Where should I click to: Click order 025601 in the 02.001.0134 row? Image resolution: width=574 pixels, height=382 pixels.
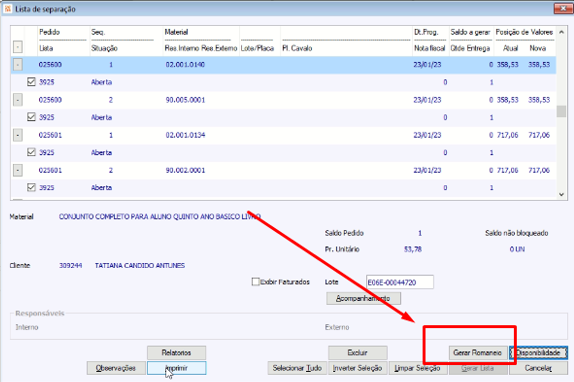tap(50, 135)
